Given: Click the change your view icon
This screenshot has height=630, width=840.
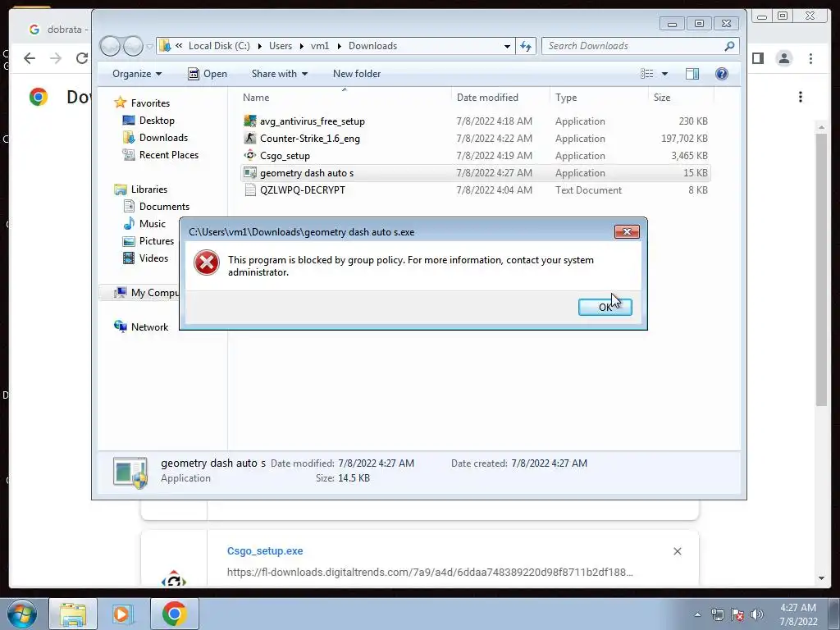Looking at the screenshot, I should click(x=646, y=73).
